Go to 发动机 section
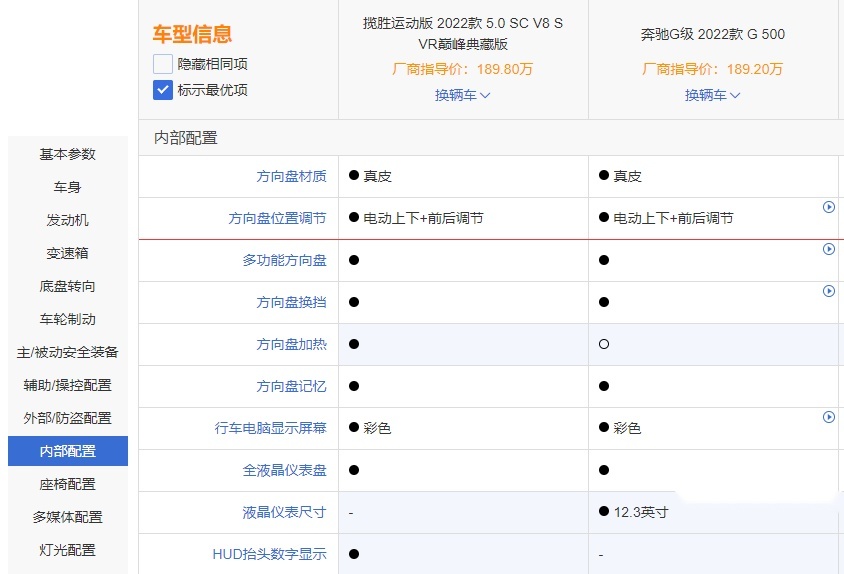The image size is (844, 574). (68, 220)
